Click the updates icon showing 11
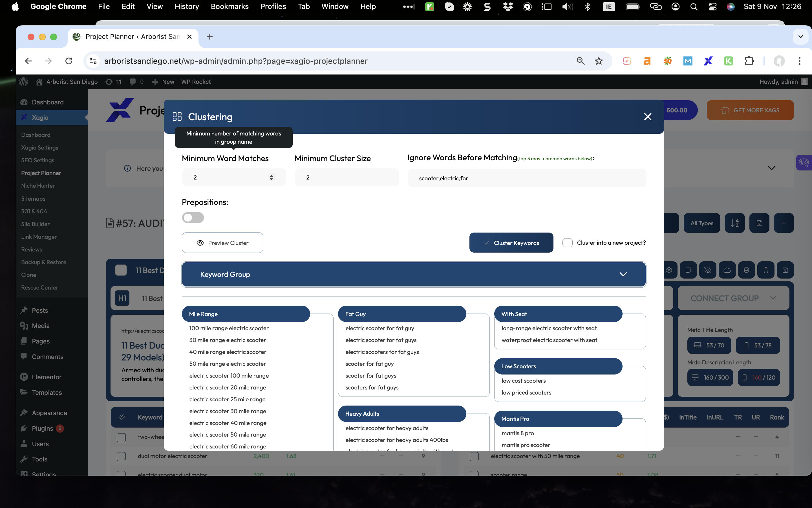The height and width of the screenshot is (508, 812). coord(113,82)
